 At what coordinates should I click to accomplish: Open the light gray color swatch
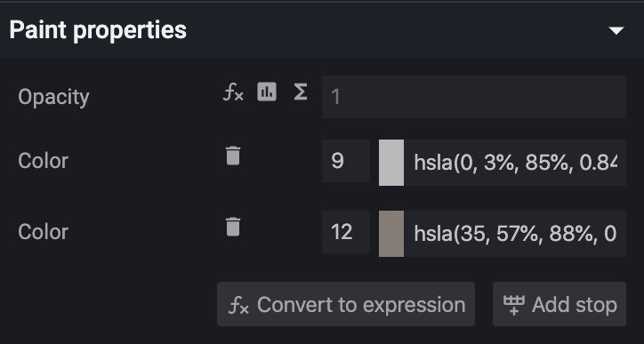(x=391, y=163)
